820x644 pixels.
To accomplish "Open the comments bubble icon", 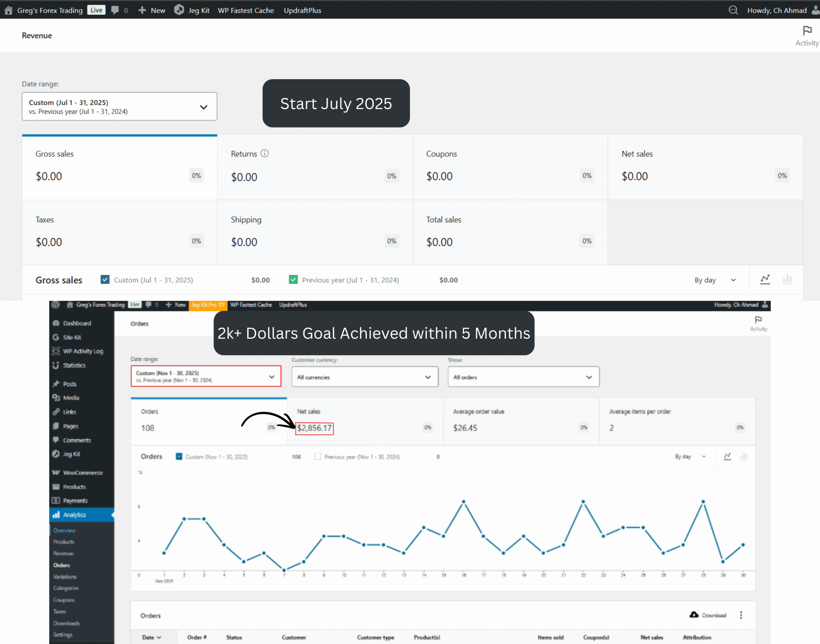I will click(115, 10).
